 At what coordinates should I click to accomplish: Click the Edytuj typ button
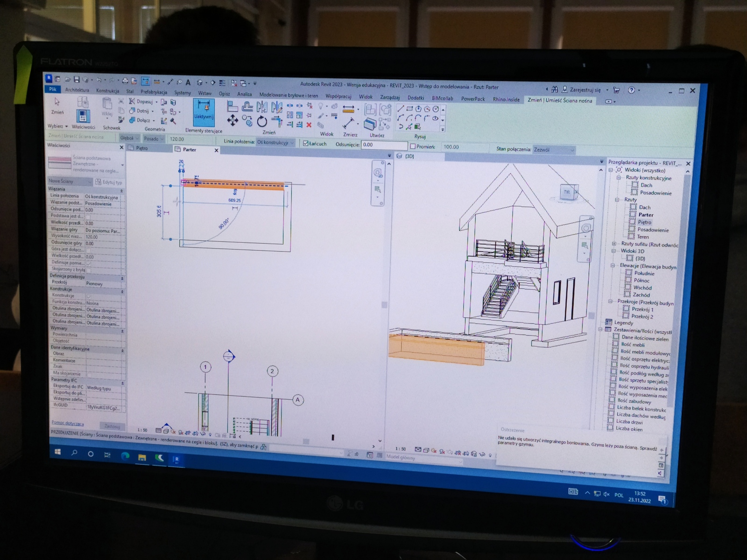point(109,182)
